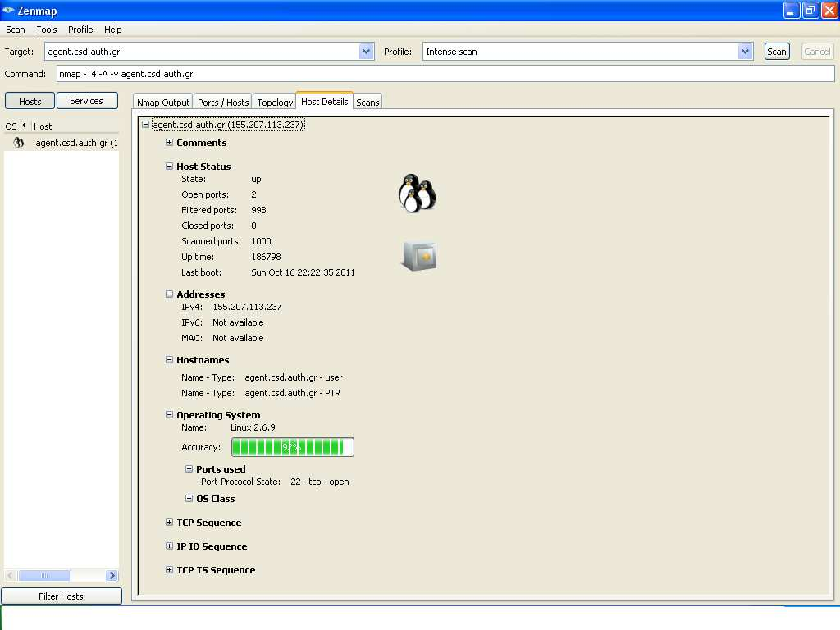The width and height of the screenshot is (840, 630).
Task: Open the Profile menu
Action: [x=80, y=30]
